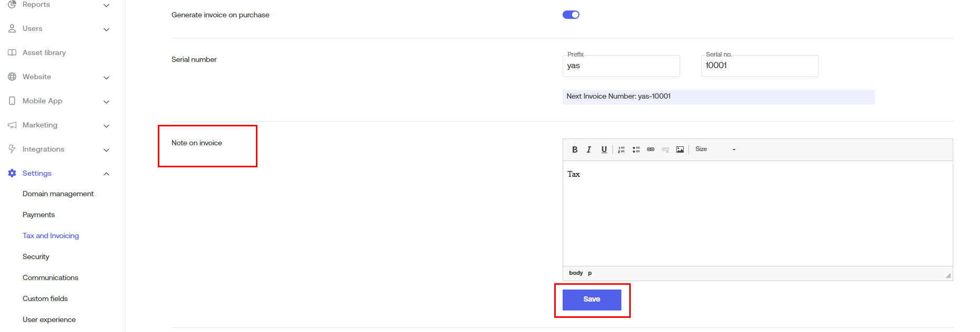Click the Save button
The height and width of the screenshot is (332, 980).
(591, 299)
